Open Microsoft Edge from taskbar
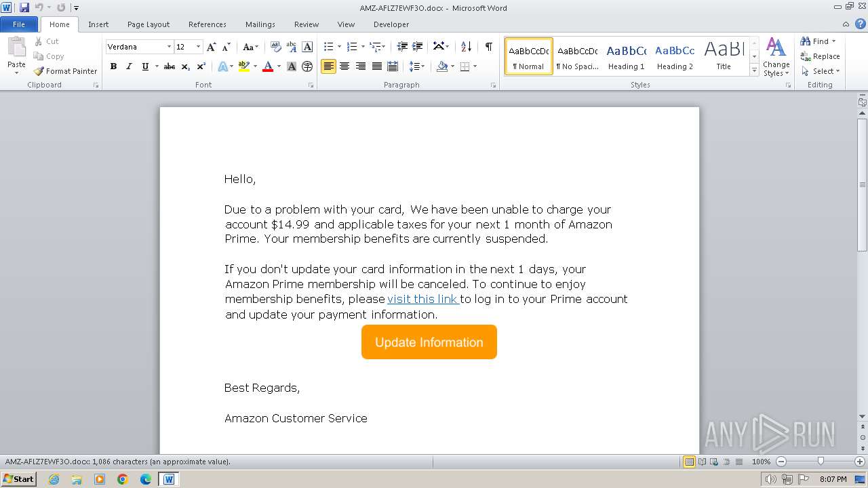This screenshot has width=868, height=488. pyautogui.click(x=146, y=479)
